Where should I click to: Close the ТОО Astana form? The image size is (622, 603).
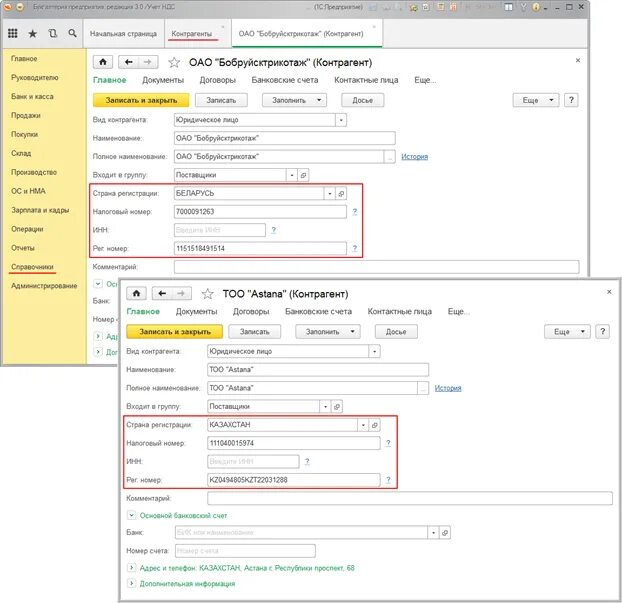tap(609, 292)
